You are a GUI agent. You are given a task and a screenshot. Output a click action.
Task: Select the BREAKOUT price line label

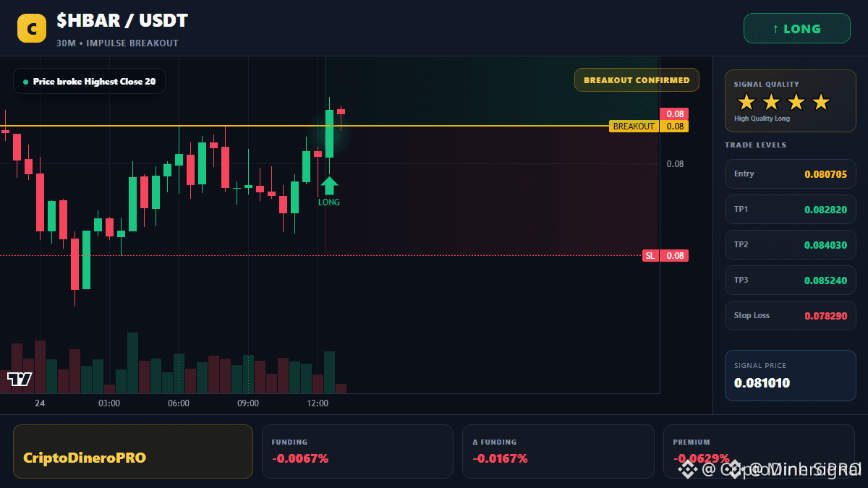(634, 127)
